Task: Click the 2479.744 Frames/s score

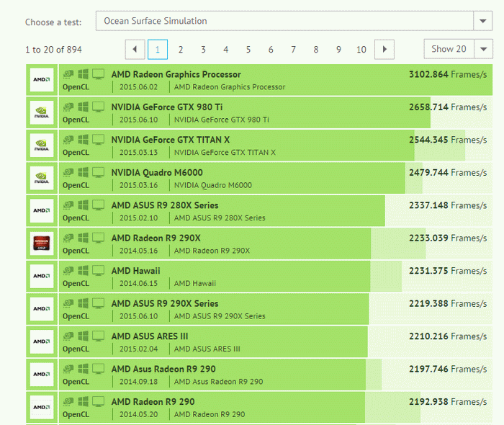Action: click(448, 173)
